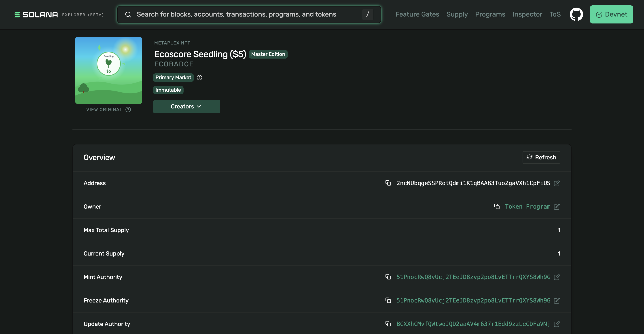Click the help icon beside View Original

tap(128, 110)
